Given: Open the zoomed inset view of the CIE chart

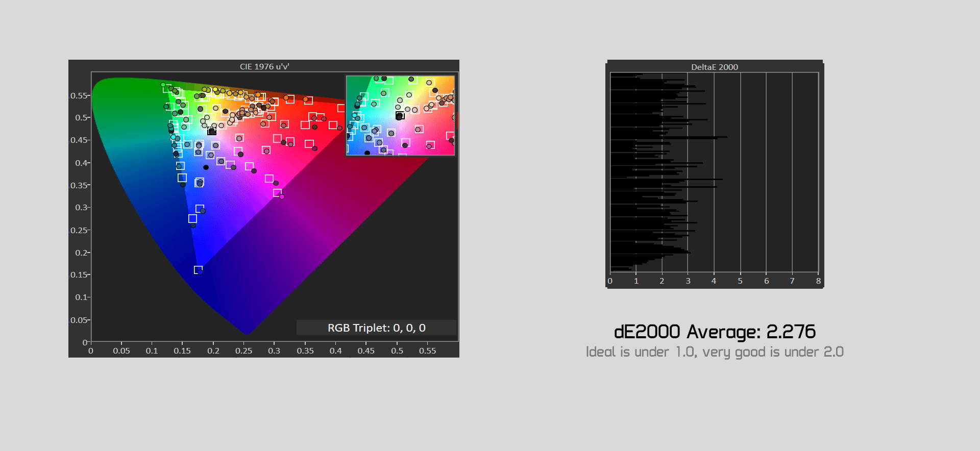Looking at the screenshot, I should click(x=400, y=115).
